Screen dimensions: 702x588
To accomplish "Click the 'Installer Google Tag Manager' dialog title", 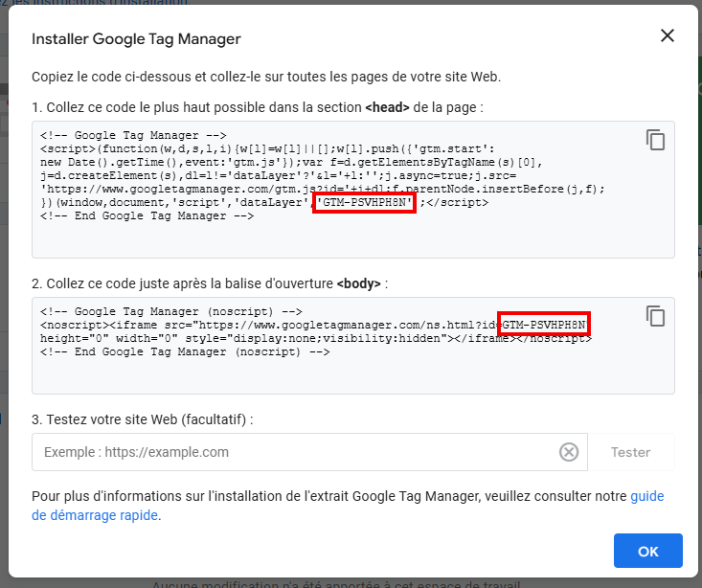I will [x=136, y=39].
